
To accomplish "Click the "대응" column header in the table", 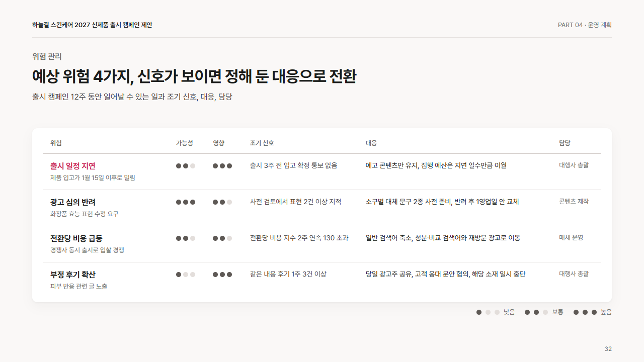I will [371, 143].
